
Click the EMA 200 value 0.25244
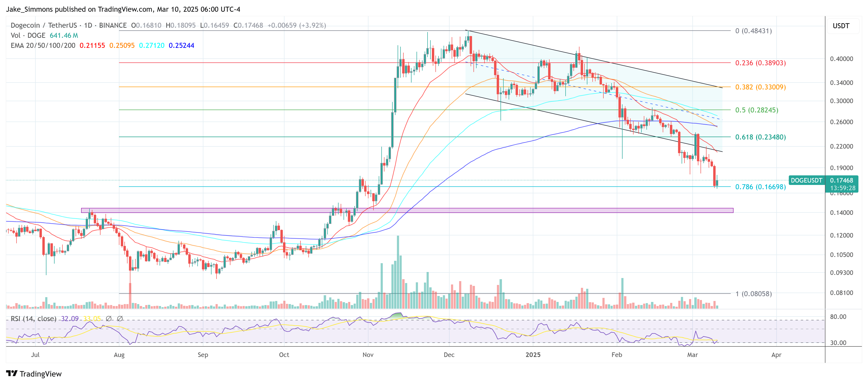coord(182,45)
